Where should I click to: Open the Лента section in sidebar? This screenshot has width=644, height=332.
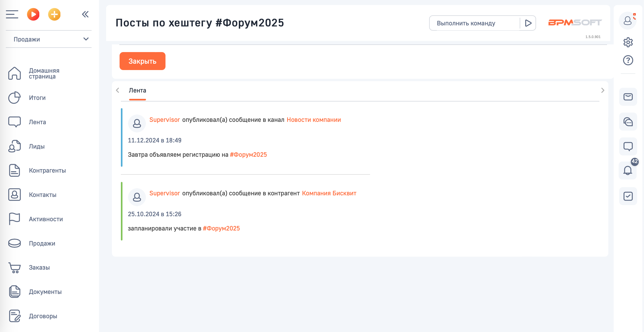coord(37,122)
